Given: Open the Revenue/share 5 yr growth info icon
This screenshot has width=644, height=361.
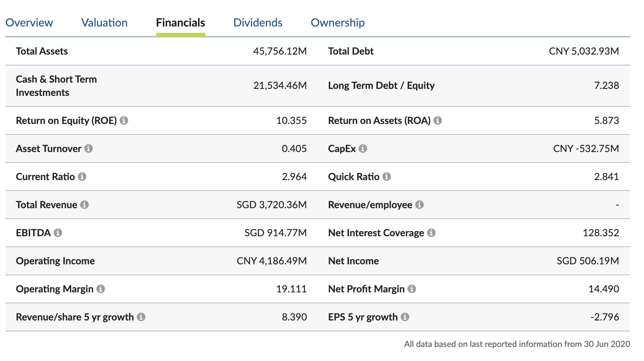Looking at the screenshot, I should pos(141,317).
